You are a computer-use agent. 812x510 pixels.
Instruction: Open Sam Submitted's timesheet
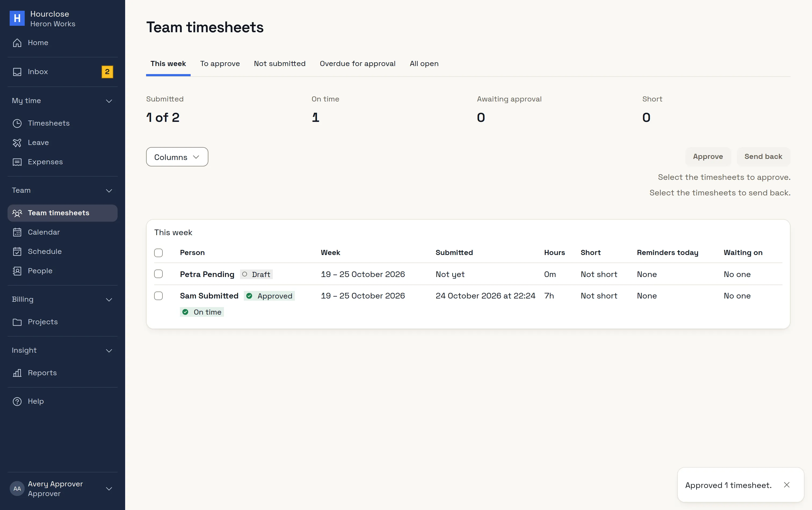point(209,296)
